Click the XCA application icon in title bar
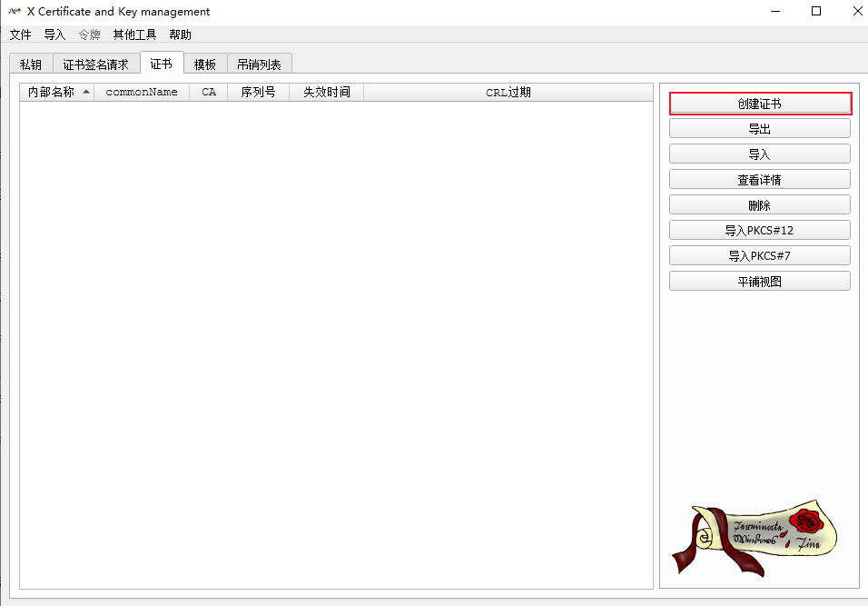 click(13, 11)
